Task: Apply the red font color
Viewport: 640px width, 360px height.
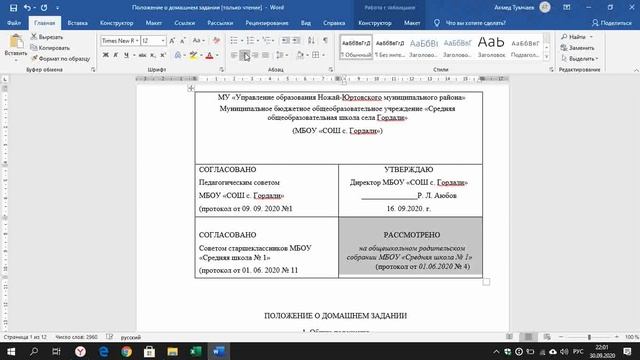Action: (x=209, y=55)
